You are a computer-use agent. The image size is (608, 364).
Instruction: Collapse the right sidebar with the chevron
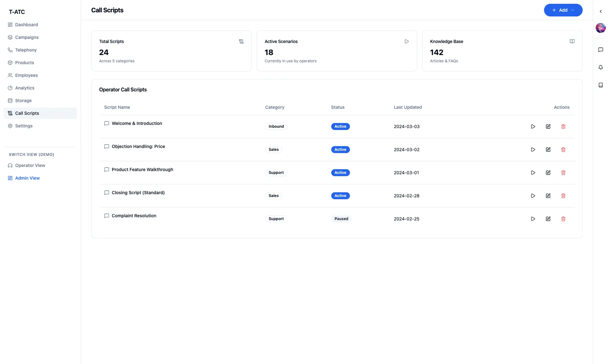tap(600, 11)
